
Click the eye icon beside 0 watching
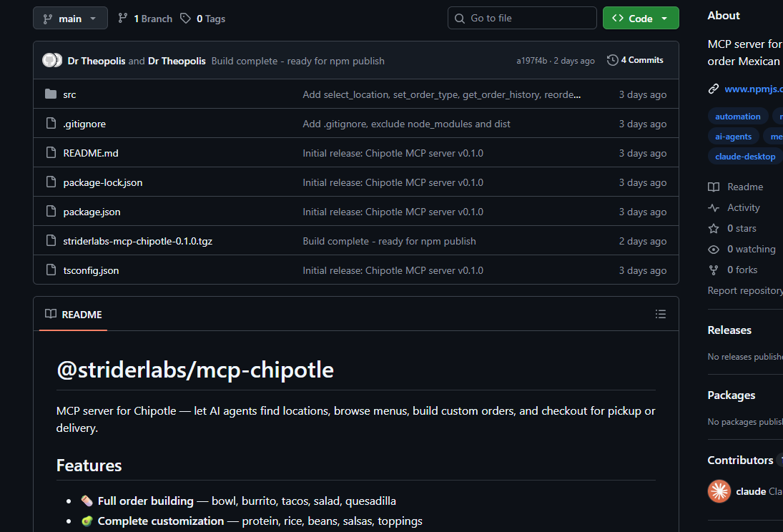click(x=714, y=250)
